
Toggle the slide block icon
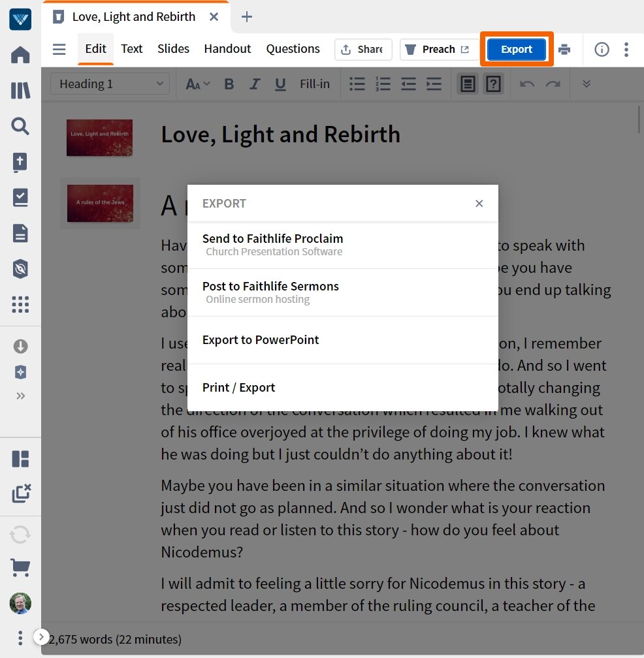click(x=468, y=84)
